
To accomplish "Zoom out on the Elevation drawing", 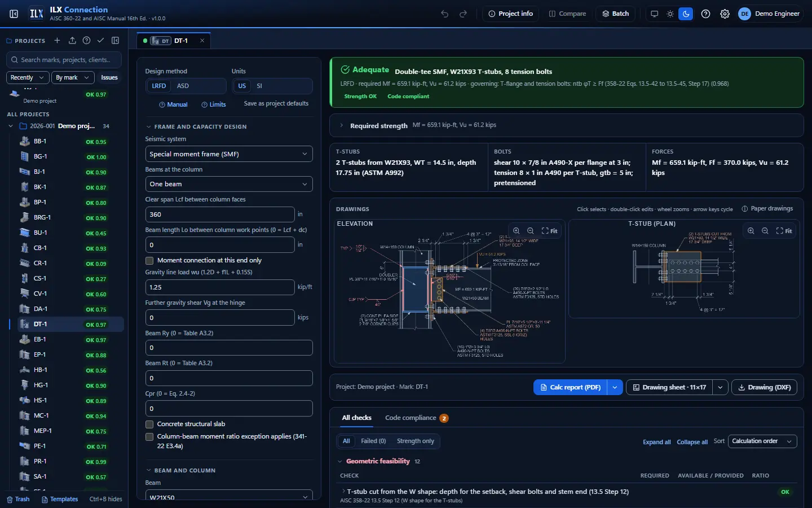I will click(530, 230).
